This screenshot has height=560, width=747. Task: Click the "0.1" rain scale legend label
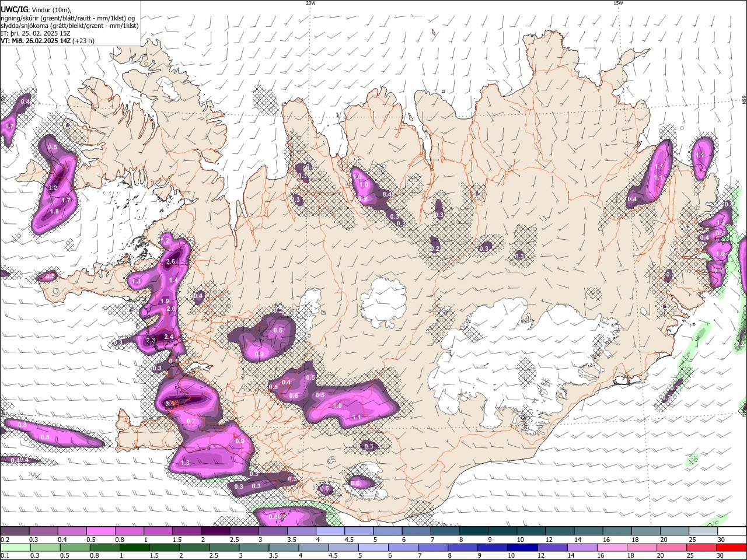(x=5, y=555)
